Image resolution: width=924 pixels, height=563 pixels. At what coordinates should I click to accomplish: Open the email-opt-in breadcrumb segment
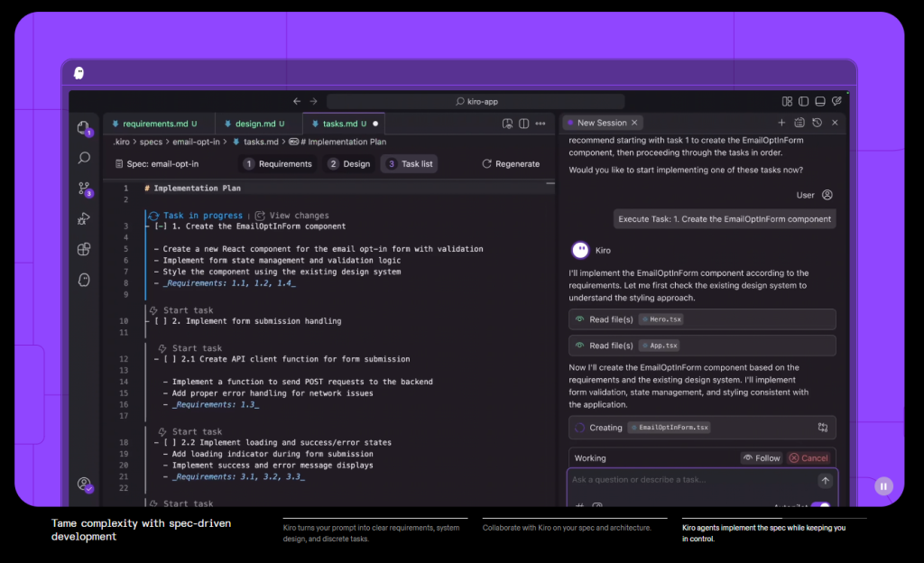[196, 142]
